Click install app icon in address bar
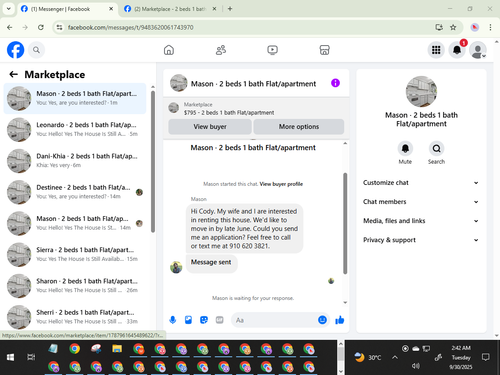Viewport: 500px width, 375px height. [x=439, y=27]
